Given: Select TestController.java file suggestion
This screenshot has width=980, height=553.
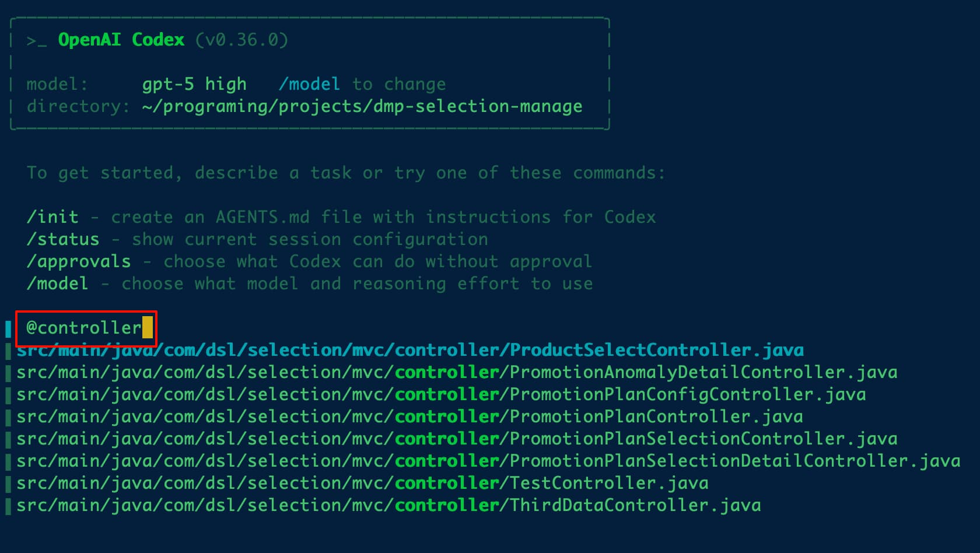Looking at the screenshot, I should click(x=362, y=483).
